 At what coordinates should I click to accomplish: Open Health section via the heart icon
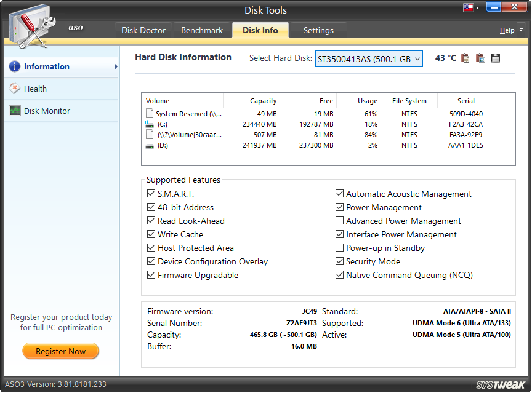point(14,89)
